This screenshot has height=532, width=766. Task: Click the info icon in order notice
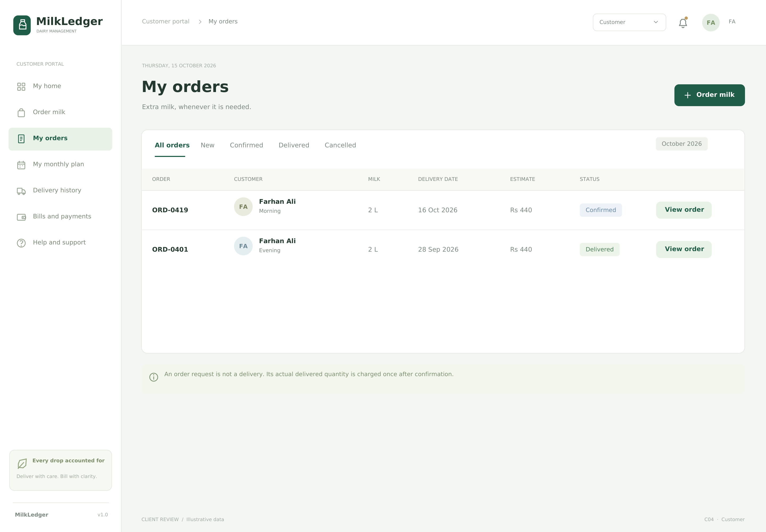(x=154, y=377)
